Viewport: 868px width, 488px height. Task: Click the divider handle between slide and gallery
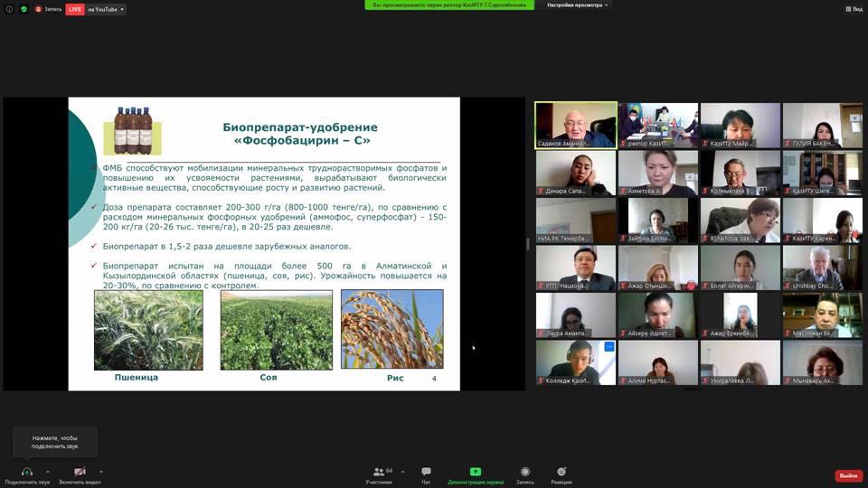528,244
